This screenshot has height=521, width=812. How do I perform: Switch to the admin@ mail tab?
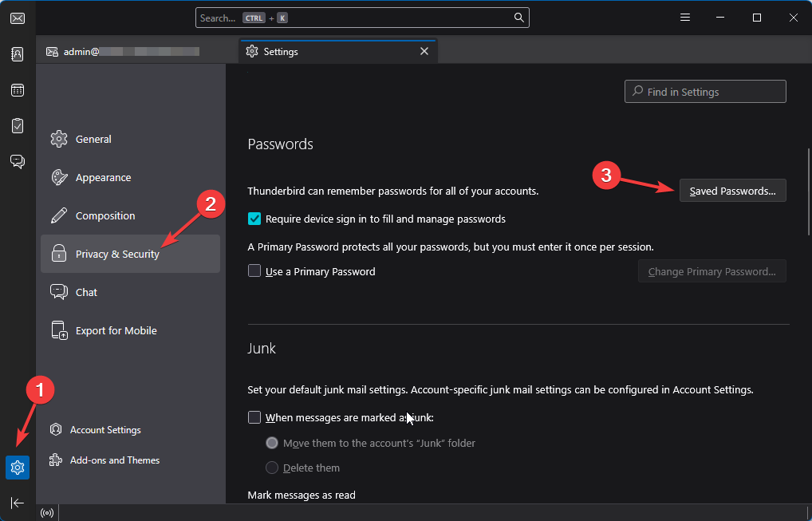pos(137,51)
